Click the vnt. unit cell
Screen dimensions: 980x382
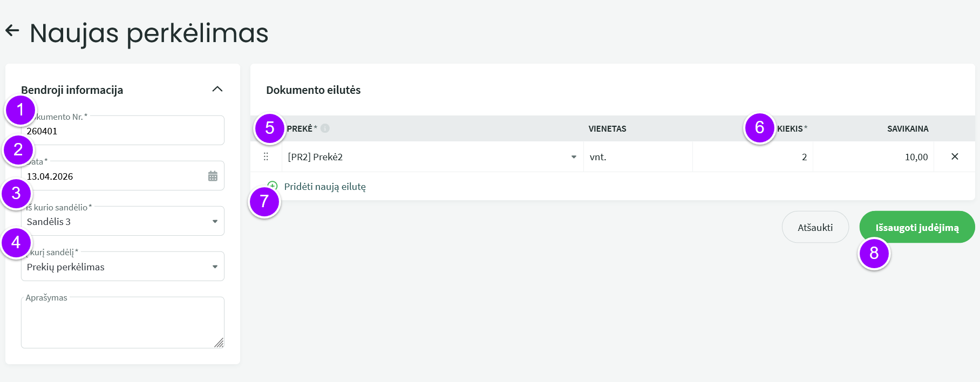[637, 157]
